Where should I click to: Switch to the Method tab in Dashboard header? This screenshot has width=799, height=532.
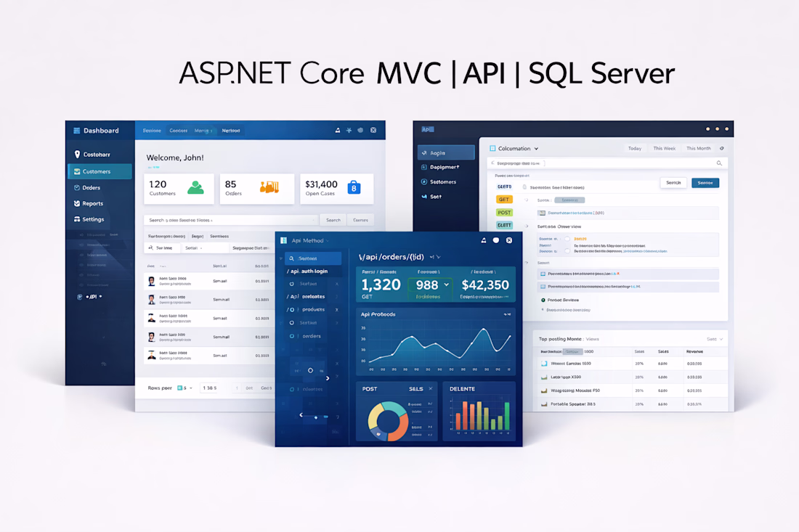point(231,131)
